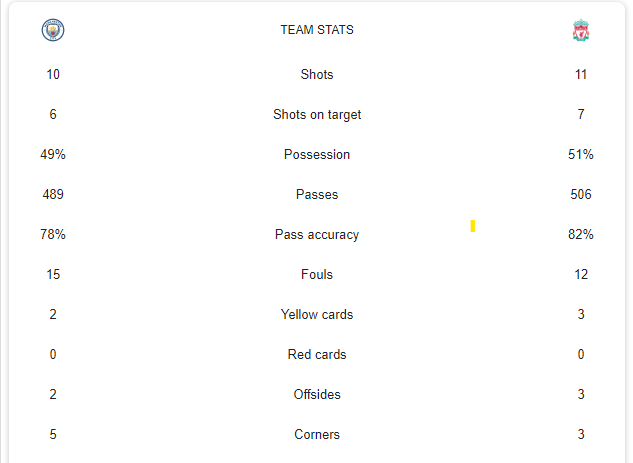
Task: Click Manchester City's 49% possession value
Action: [53, 154]
